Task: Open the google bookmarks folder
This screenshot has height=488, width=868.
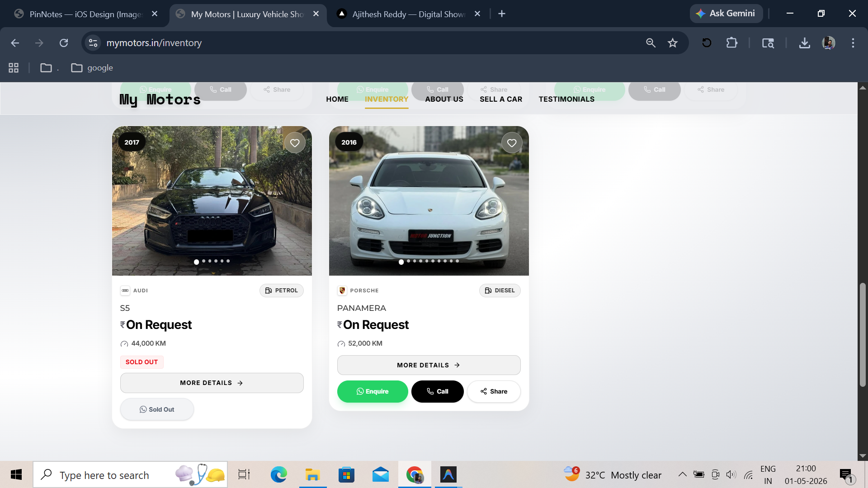Action: coord(92,68)
